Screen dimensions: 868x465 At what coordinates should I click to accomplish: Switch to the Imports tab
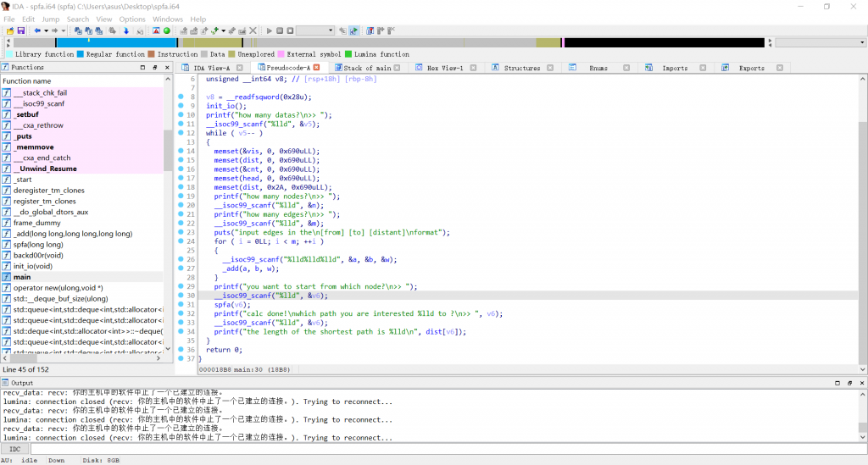coord(675,68)
